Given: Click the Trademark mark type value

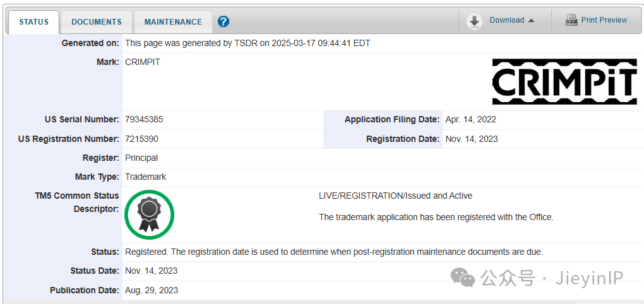Looking at the screenshot, I should (x=145, y=177).
